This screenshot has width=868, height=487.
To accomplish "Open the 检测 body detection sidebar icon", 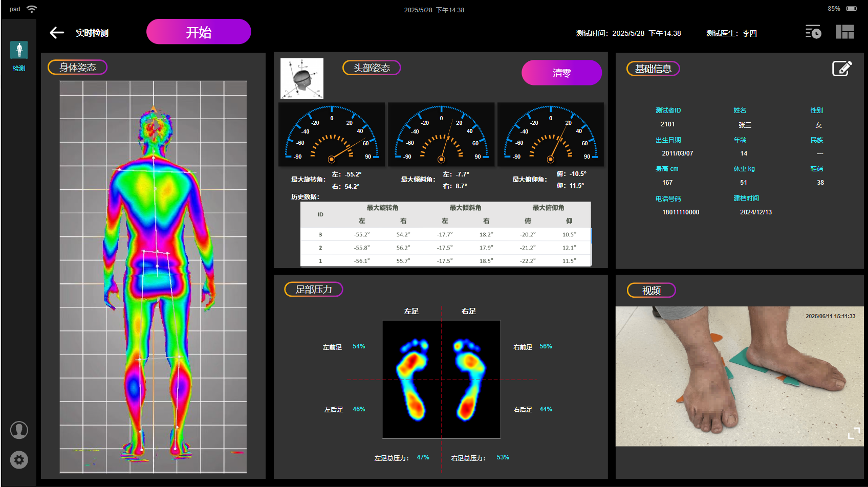I will [x=19, y=51].
